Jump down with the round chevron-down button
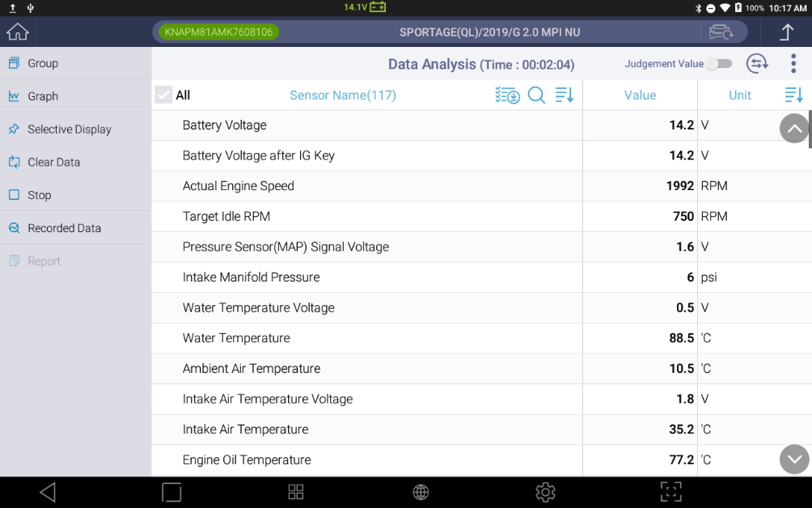812x508 pixels. 794,459
